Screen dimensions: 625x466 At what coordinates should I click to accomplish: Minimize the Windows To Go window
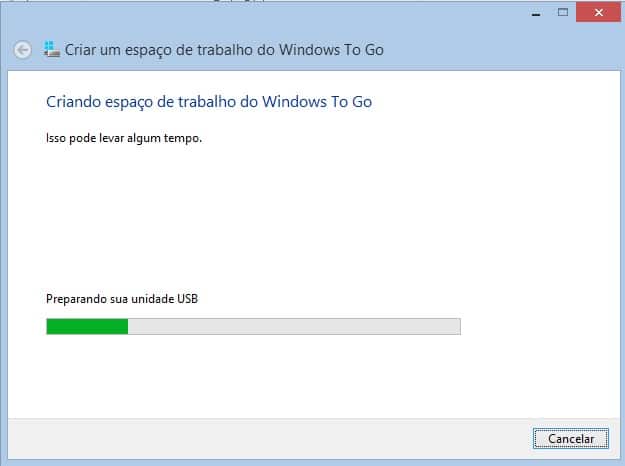tap(536, 13)
